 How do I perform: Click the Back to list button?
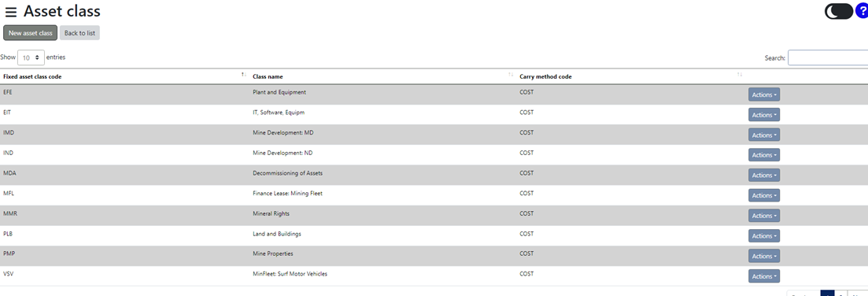click(x=79, y=33)
